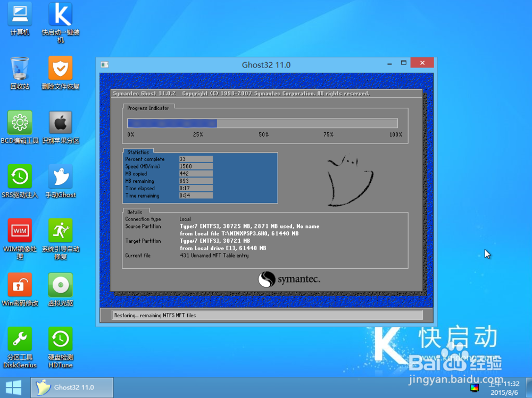Open the 删除文件恢复 recovery tool
Viewport: 532px width, 398px height.
[60, 69]
